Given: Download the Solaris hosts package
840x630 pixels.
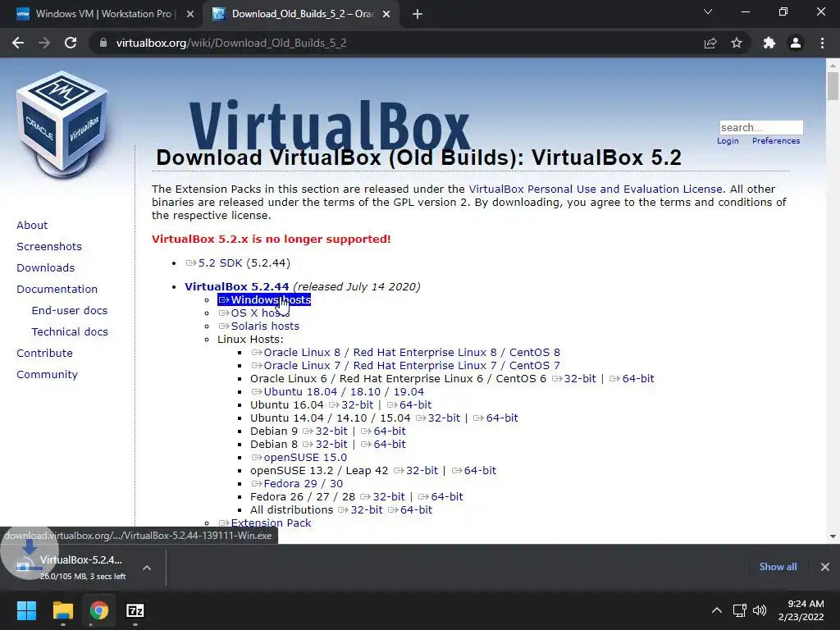Looking at the screenshot, I should point(258,326).
